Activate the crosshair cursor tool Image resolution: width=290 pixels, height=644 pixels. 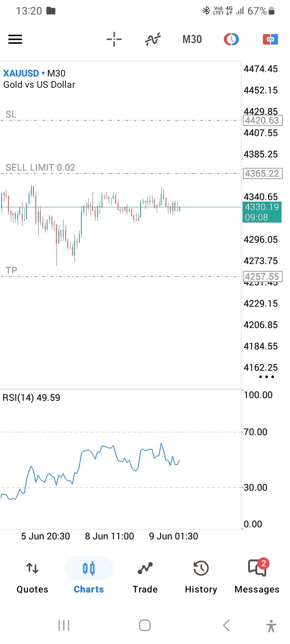pos(114,39)
